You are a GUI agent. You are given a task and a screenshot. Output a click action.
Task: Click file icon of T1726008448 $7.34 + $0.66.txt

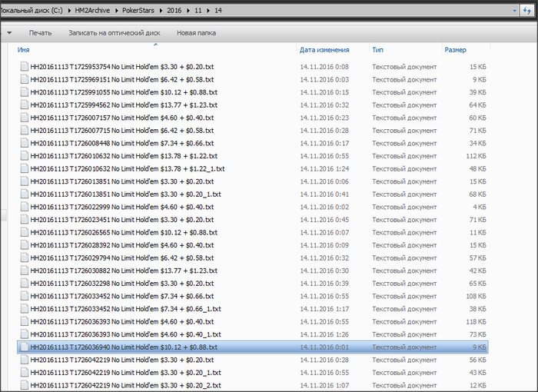(x=24, y=143)
